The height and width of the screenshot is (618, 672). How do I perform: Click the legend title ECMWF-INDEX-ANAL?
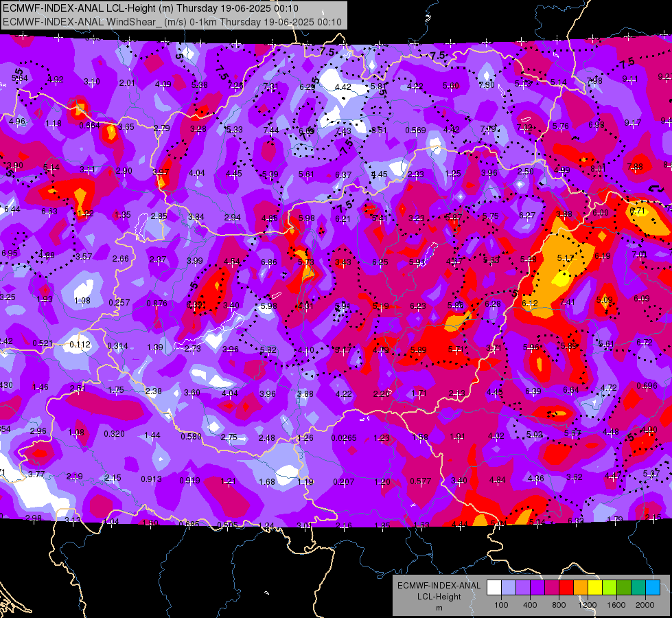click(x=439, y=586)
